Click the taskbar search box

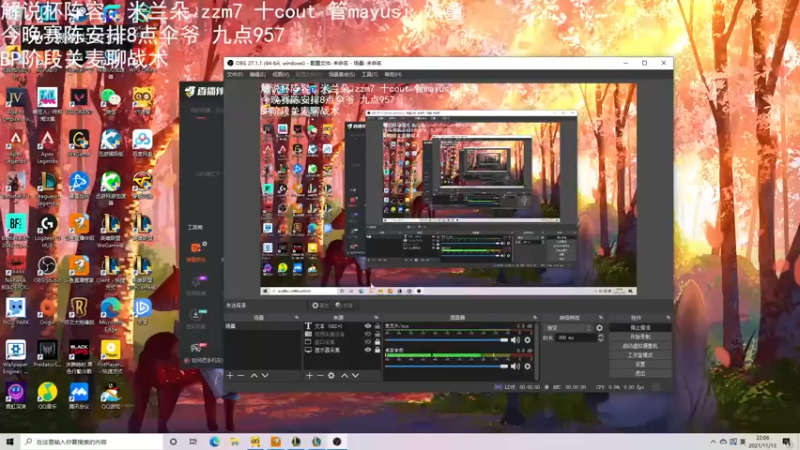[x=92, y=442]
